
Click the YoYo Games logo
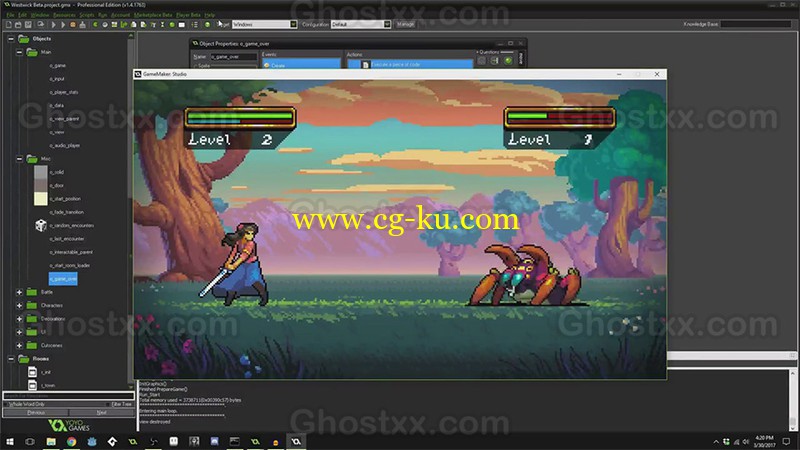pos(69,425)
